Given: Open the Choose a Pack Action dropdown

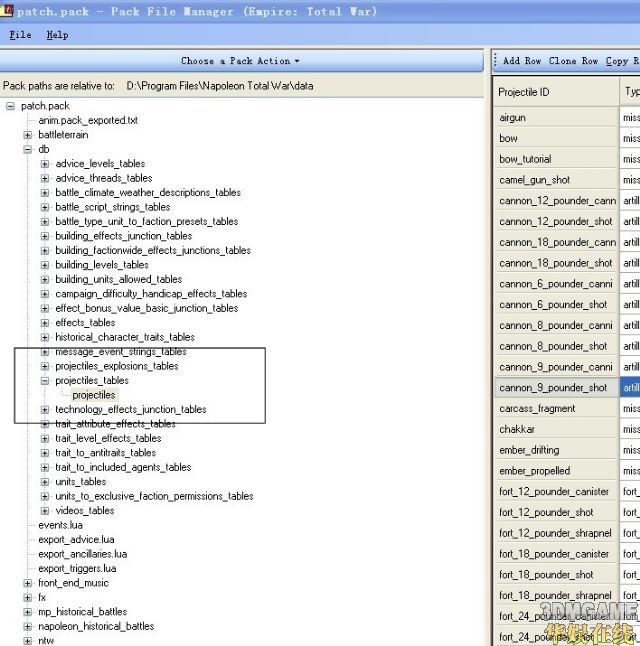Looking at the screenshot, I should click(240, 61).
